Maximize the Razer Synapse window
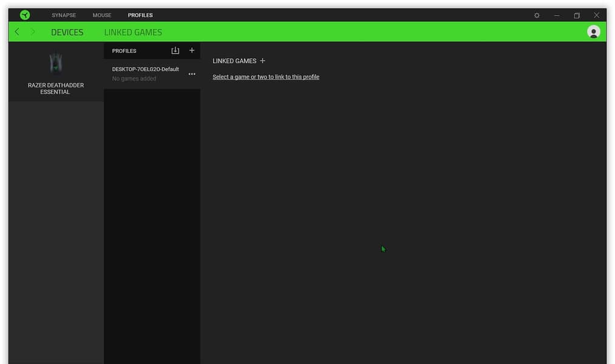This screenshot has height=364, width=615. [577, 15]
